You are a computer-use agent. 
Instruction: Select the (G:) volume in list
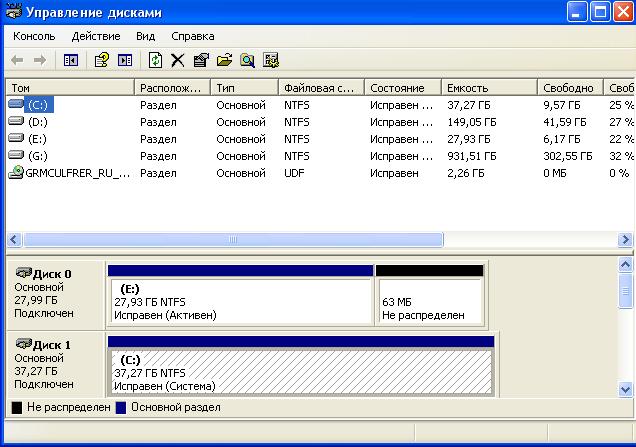click(x=38, y=156)
